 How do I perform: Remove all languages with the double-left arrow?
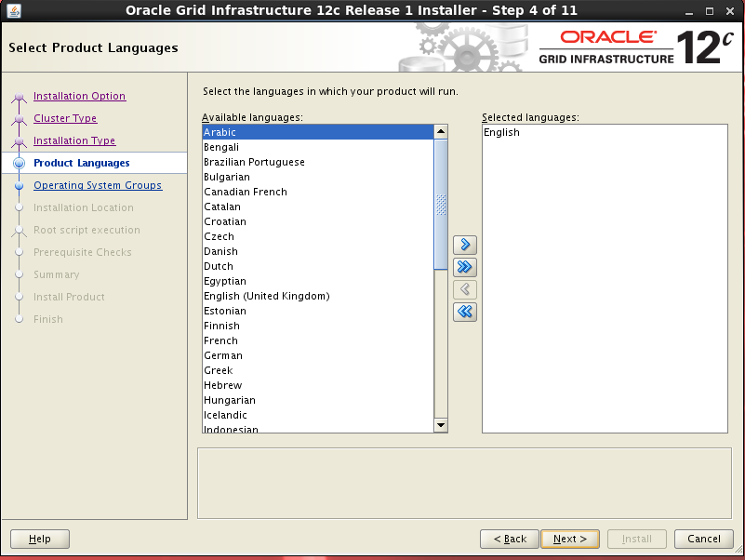[x=465, y=312]
